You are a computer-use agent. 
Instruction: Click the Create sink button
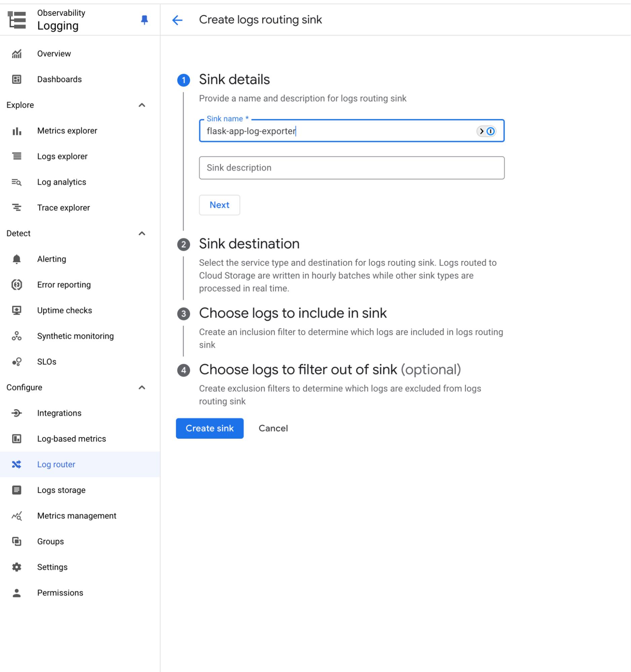coord(209,428)
